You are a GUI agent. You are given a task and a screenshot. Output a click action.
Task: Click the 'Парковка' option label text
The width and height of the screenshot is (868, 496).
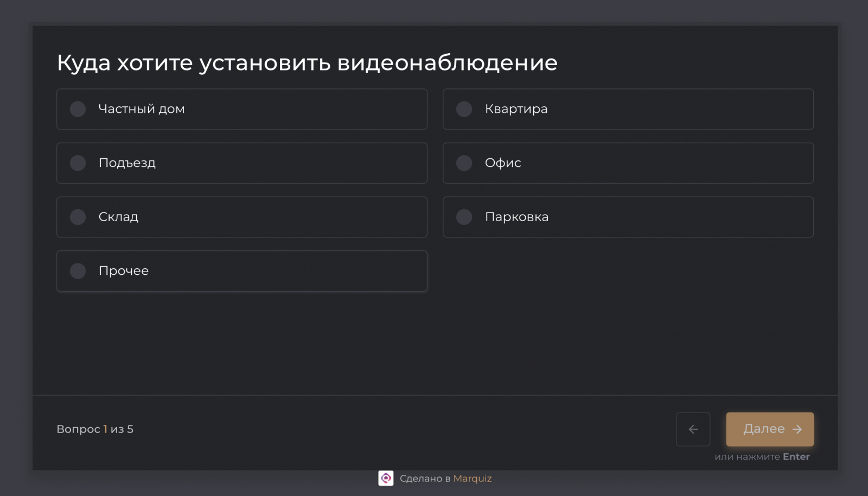tap(516, 217)
